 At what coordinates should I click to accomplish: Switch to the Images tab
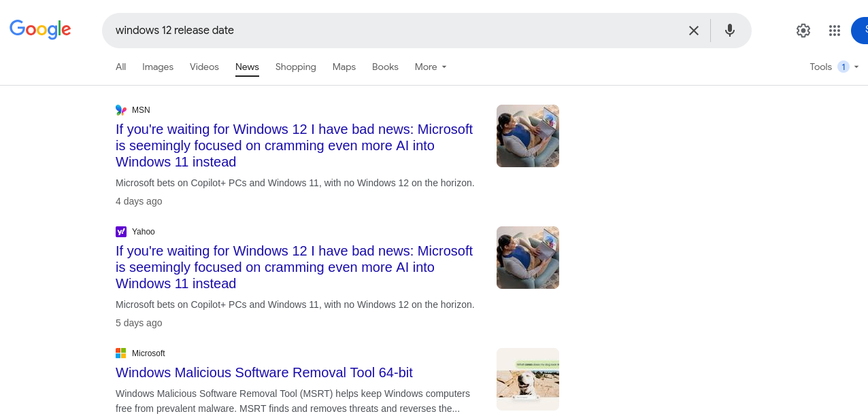pyautogui.click(x=158, y=67)
